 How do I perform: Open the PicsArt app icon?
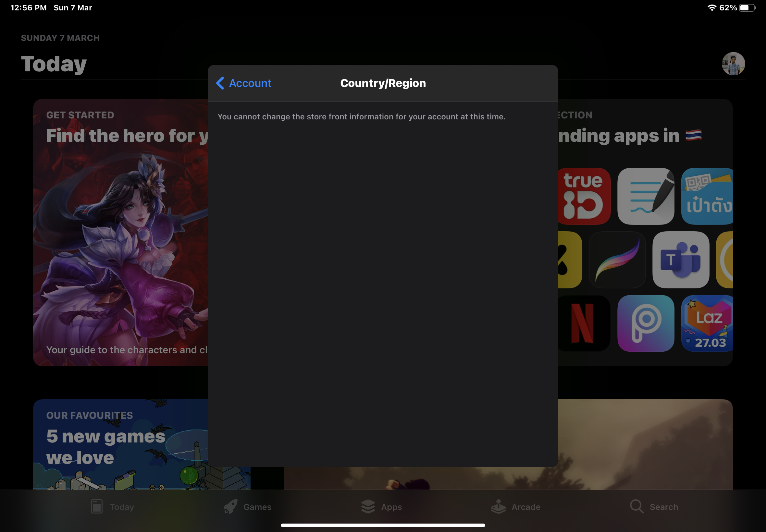click(646, 323)
